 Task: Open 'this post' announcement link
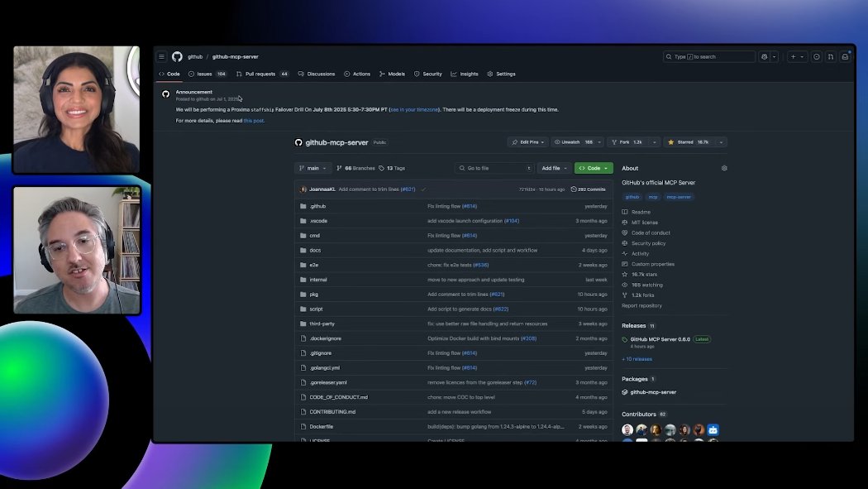pos(254,121)
